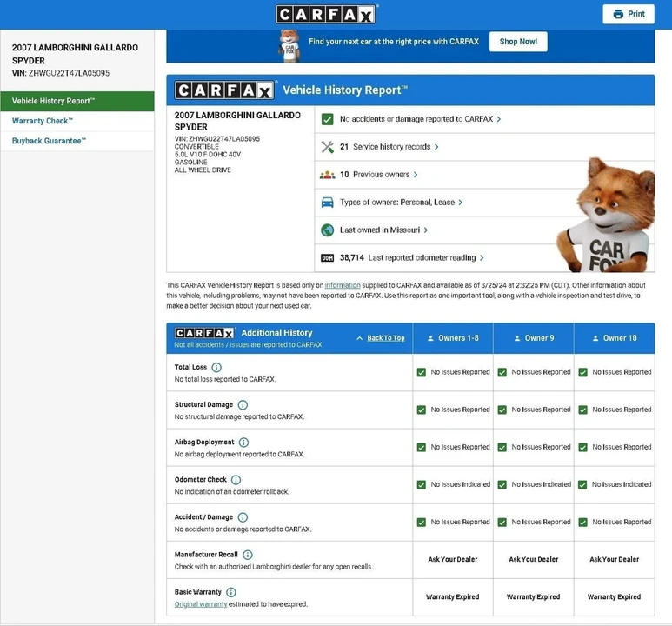Click the person icon in the Owner 9 header

click(x=517, y=338)
